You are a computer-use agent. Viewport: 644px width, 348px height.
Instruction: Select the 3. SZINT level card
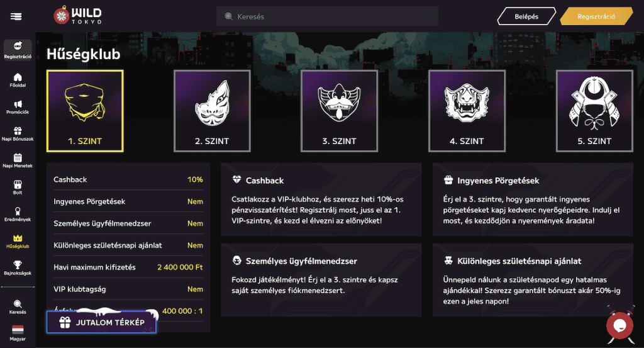339,111
